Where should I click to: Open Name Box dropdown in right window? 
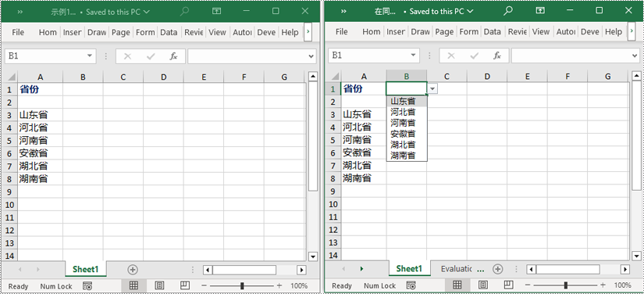click(413, 56)
